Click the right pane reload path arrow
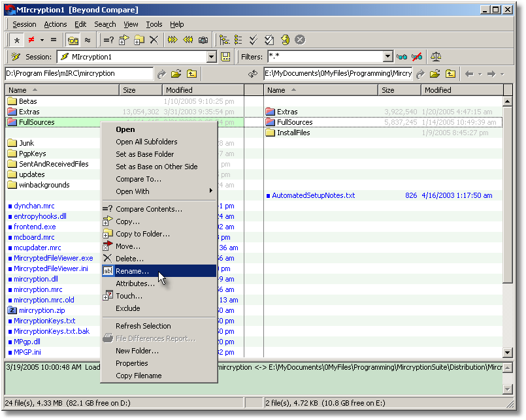 (420, 74)
